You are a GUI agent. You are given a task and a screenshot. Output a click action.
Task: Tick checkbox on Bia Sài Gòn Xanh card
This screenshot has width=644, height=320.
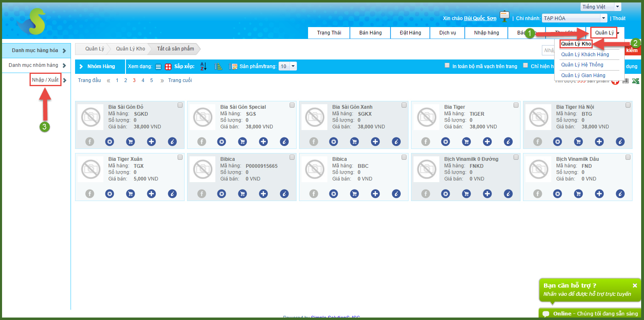(404, 105)
